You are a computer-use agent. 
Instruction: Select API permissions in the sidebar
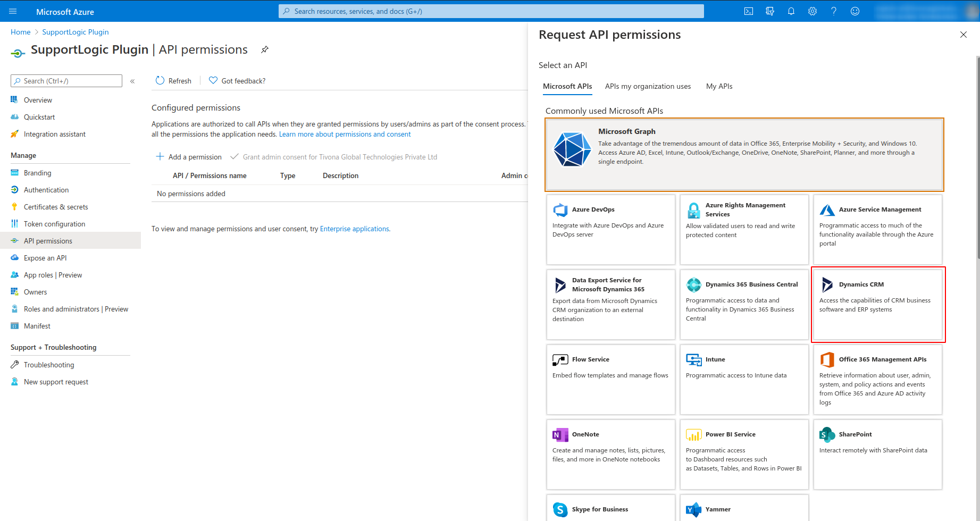[70, 241]
